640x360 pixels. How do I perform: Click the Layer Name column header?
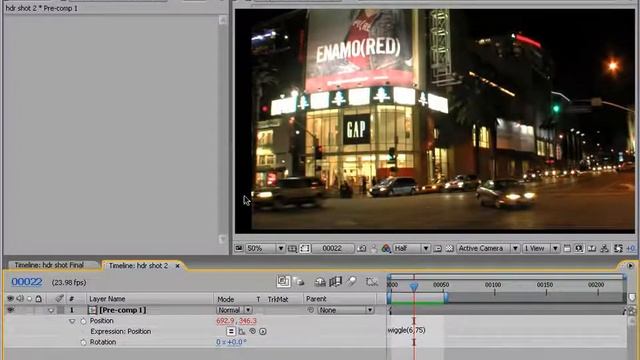pos(107,299)
